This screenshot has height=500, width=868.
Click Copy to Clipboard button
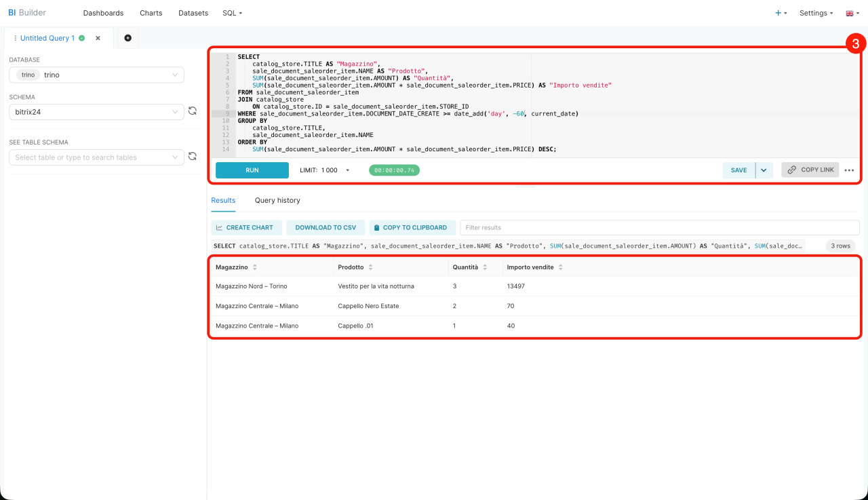point(410,227)
